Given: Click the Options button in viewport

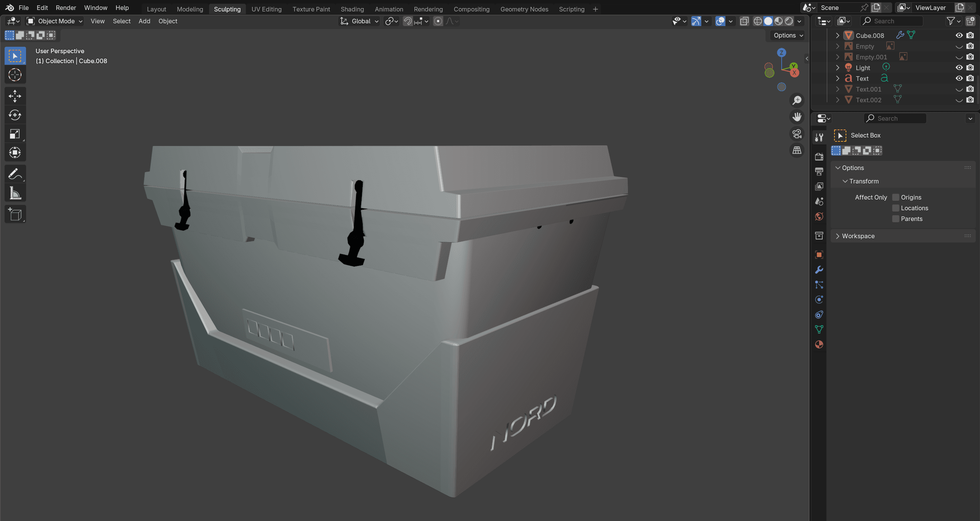Looking at the screenshot, I should coord(788,35).
